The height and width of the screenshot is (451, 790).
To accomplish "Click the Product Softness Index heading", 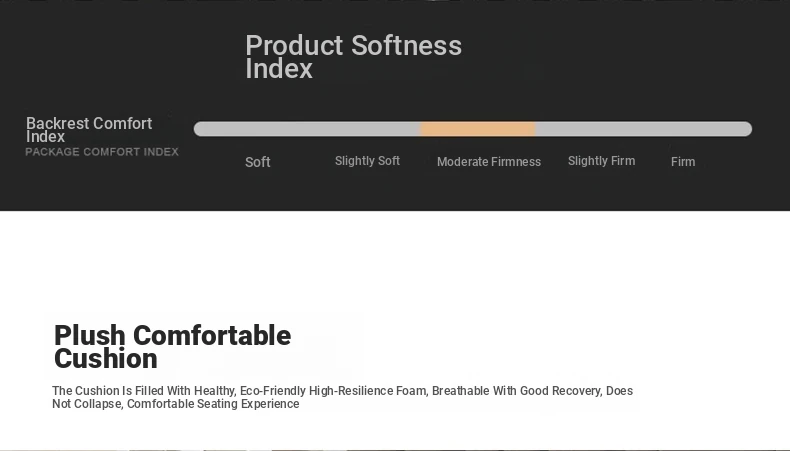I will tap(353, 56).
